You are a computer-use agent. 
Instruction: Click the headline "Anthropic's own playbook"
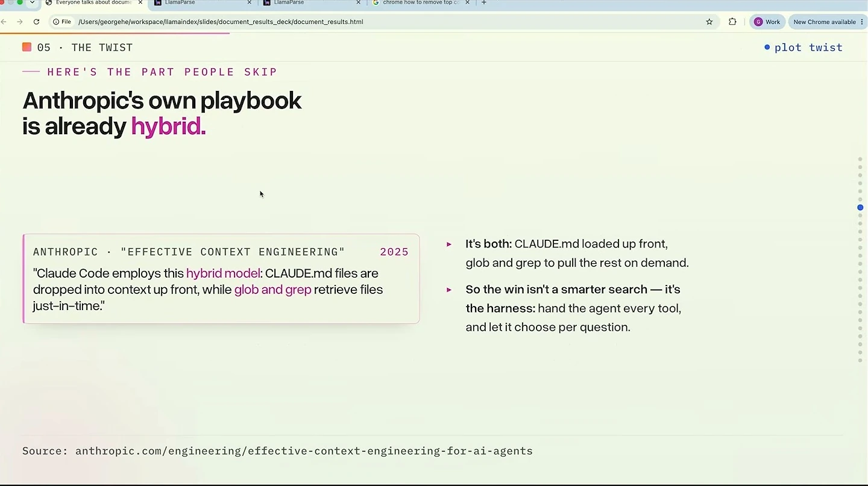[162, 101]
